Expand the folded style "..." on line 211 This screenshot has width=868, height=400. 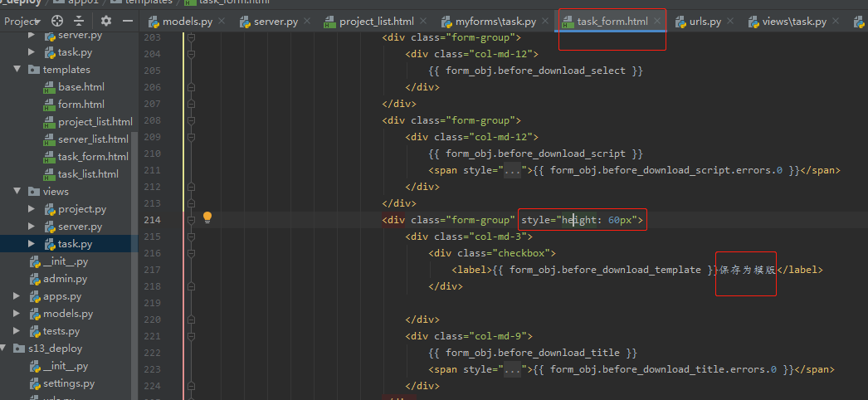point(512,170)
